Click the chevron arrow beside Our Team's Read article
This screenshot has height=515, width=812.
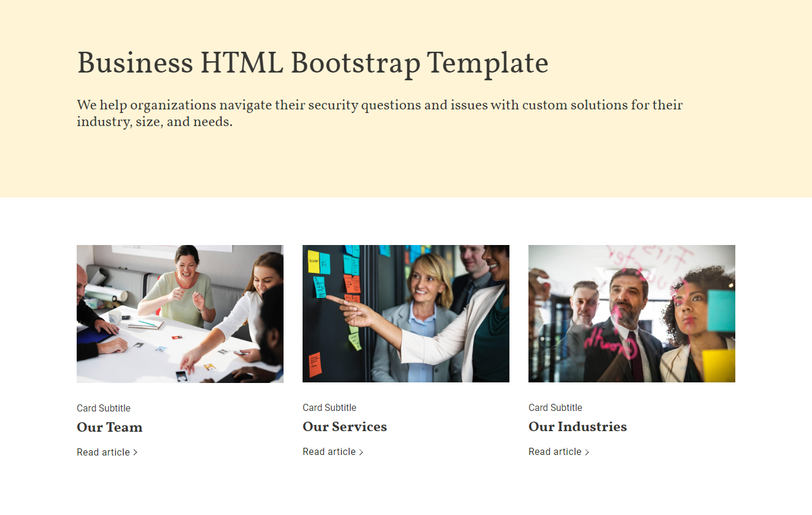pyautogui.click(x=136, y=453)
